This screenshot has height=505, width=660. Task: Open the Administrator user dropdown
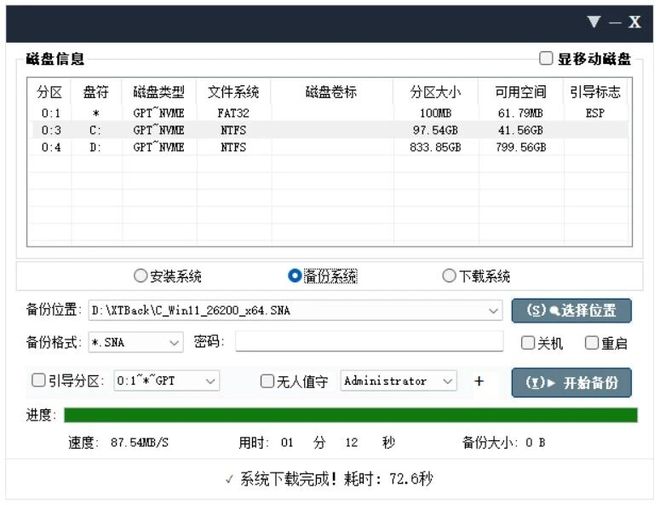coord(448,381)
